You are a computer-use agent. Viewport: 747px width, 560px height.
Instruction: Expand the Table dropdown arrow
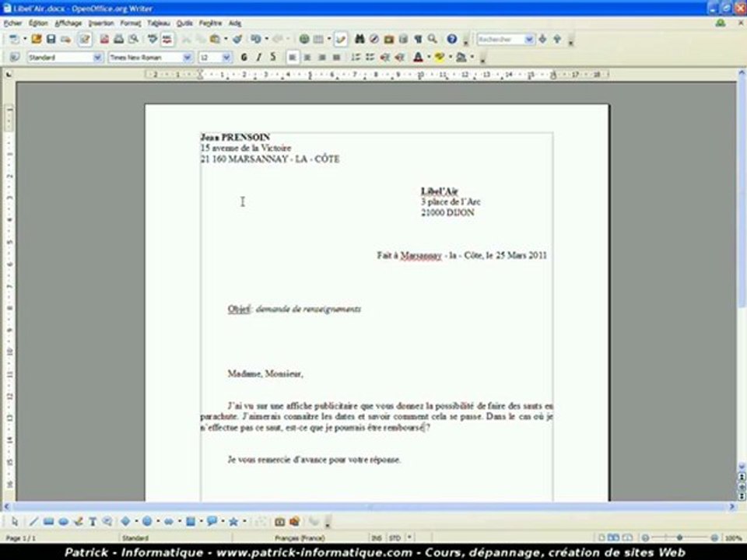[328, 39]
